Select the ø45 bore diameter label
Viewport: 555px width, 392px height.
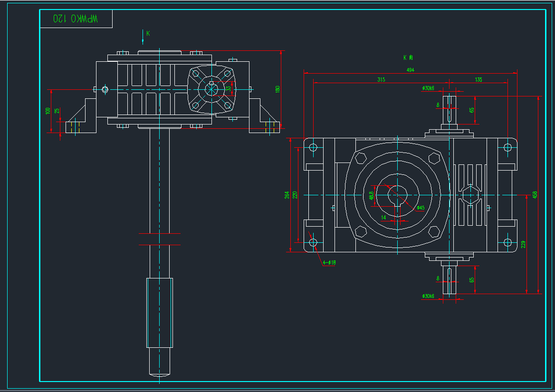pyautogui.click(x=421, y=208)
